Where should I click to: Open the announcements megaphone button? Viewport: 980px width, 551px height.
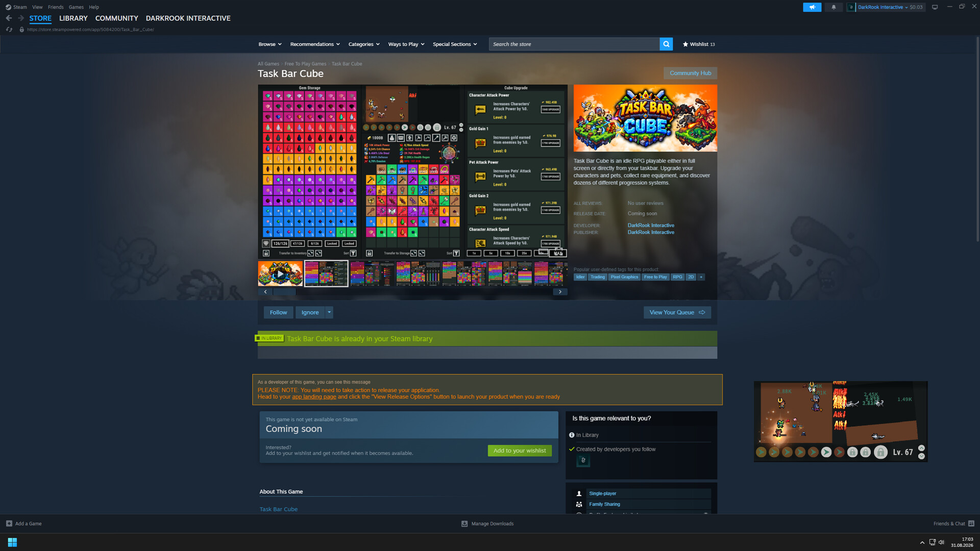point(812,7)
